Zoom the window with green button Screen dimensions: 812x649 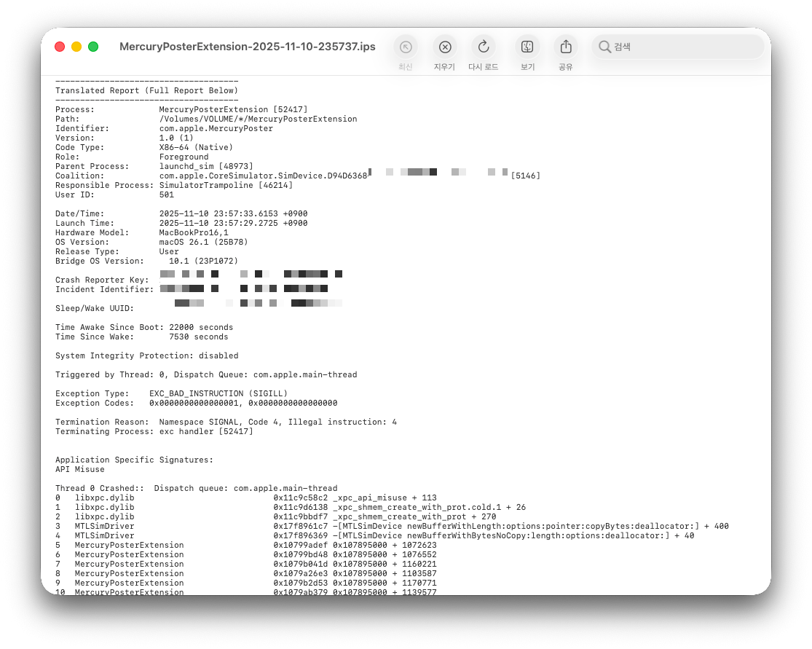click(93, 47)
